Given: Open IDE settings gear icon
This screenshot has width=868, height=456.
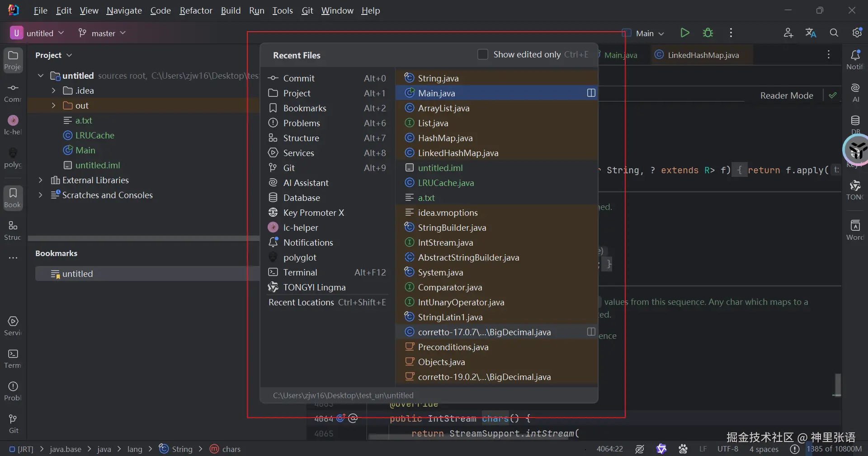Looking at the screenshot, I should 857,33.
